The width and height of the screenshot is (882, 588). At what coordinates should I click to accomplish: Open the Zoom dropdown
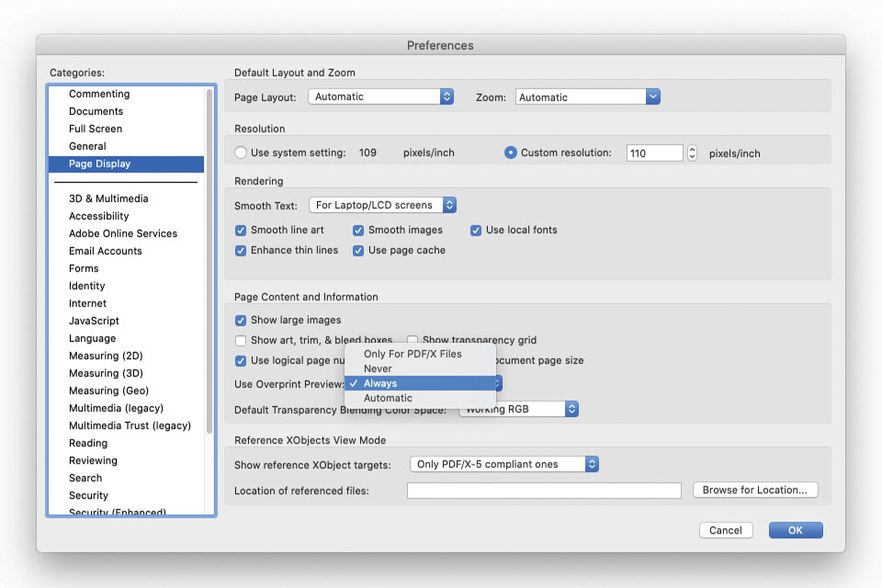click(x=588, y=96)
